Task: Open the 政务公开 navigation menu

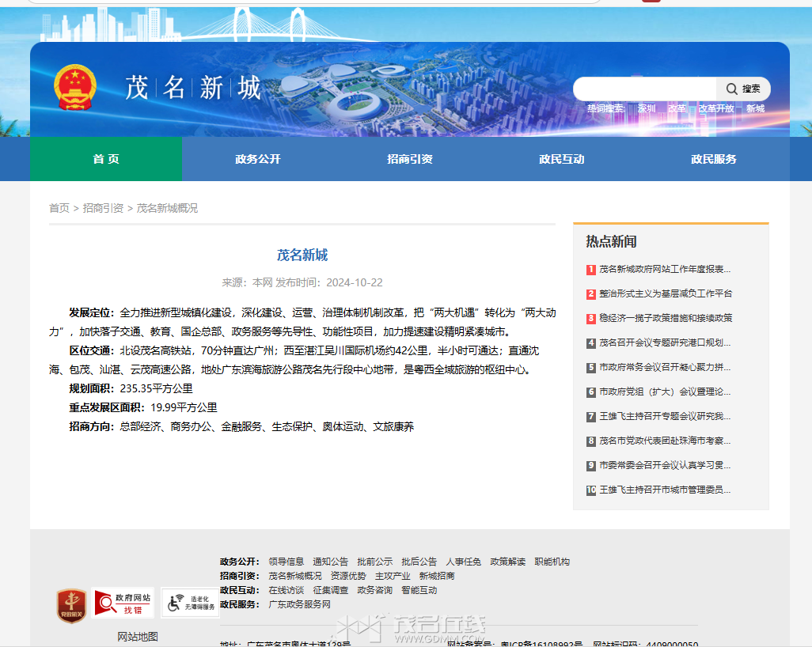Action: pos(258,159)
